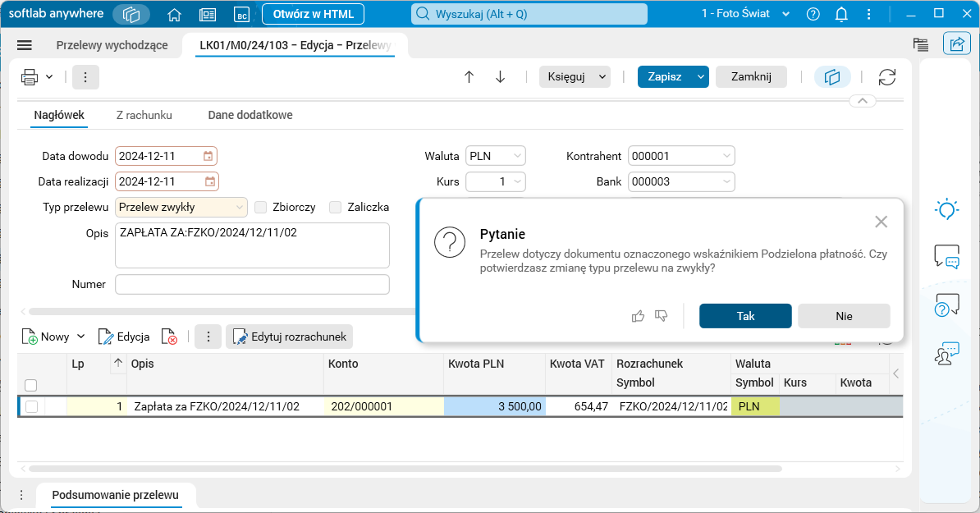
Task: Click the BC icon in top bar
Action: (x=242, y=15)
